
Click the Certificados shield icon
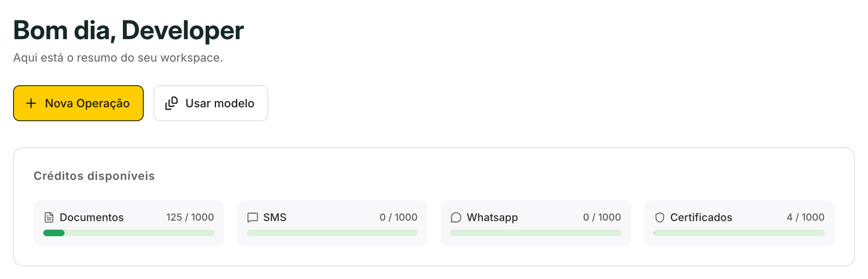[x=660, y=217]
